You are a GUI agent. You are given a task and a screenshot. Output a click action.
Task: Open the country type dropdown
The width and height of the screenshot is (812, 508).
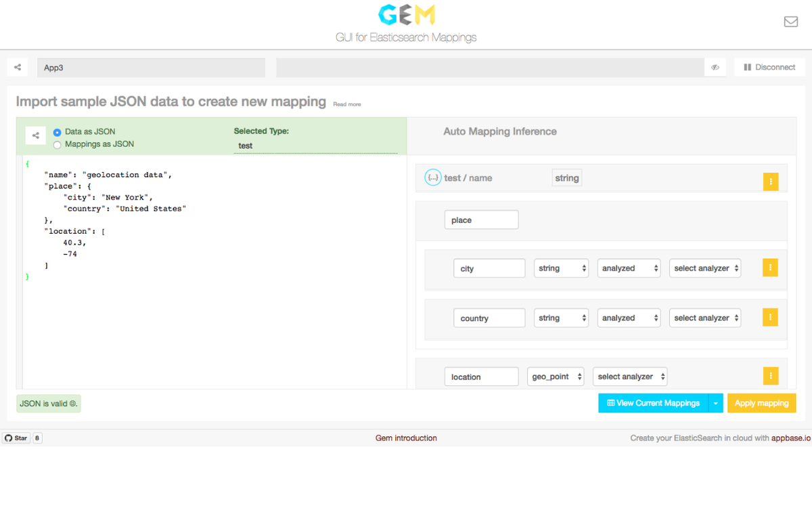[x=562, y=318]
